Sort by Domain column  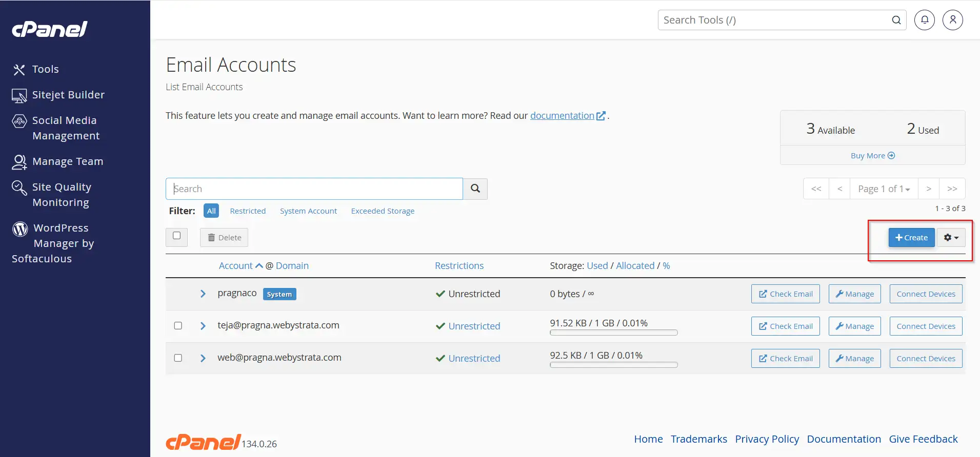pos(292,266)
